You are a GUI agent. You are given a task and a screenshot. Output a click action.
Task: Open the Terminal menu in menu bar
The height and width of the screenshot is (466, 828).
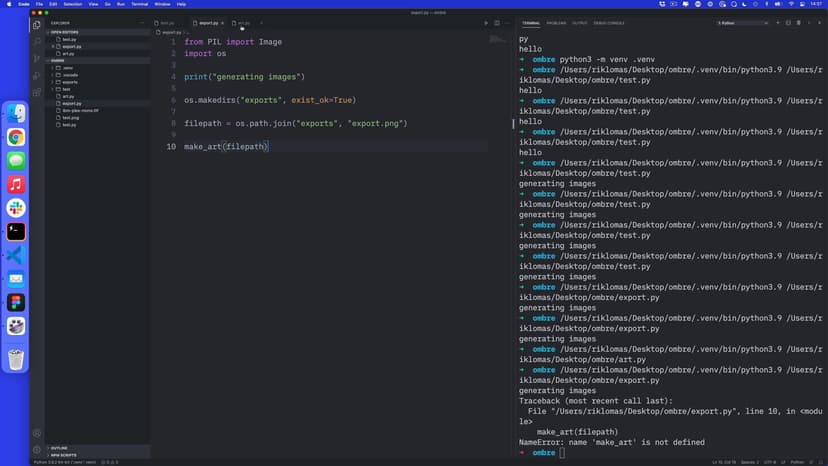click(x=140, y=4)
